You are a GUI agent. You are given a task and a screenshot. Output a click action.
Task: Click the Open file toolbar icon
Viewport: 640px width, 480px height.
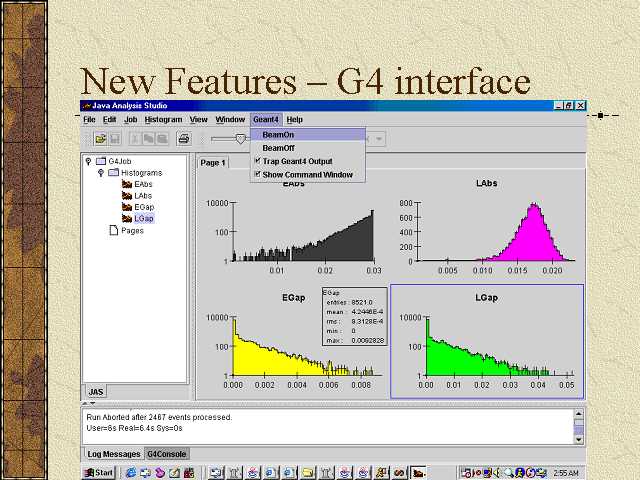tap(101, 138)
